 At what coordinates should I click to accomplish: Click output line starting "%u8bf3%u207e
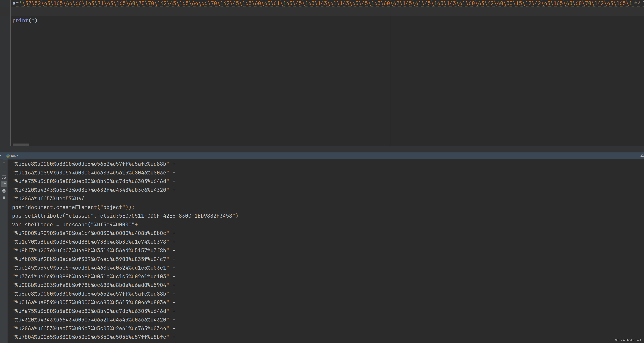94,251
